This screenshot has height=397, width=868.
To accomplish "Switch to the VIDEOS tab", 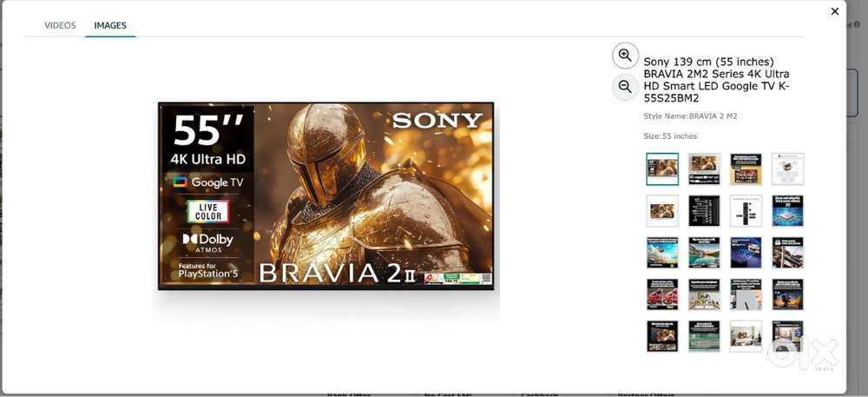I will pos(61,25).
